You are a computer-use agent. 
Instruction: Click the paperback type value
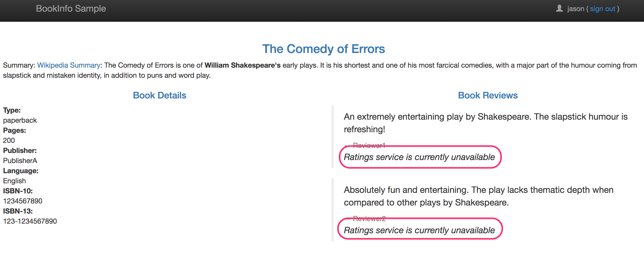(x=20, y=120)
